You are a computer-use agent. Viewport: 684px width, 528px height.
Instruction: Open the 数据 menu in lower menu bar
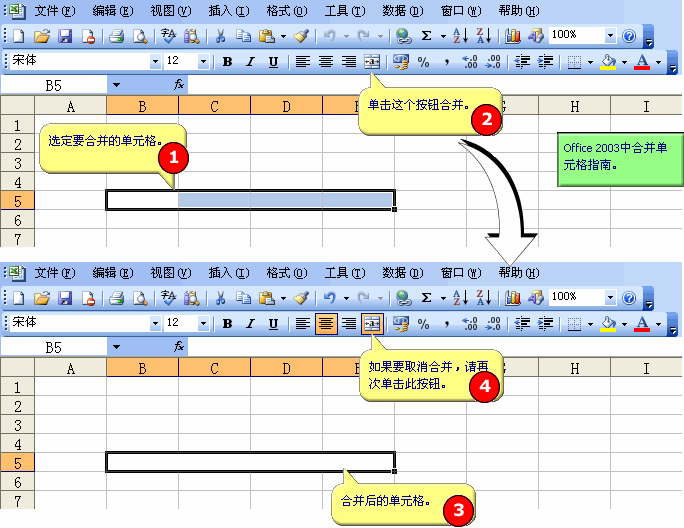[402, 273]
